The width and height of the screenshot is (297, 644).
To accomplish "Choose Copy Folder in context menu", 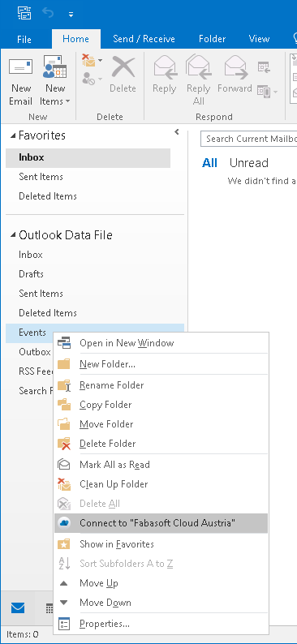I will 161,405.
